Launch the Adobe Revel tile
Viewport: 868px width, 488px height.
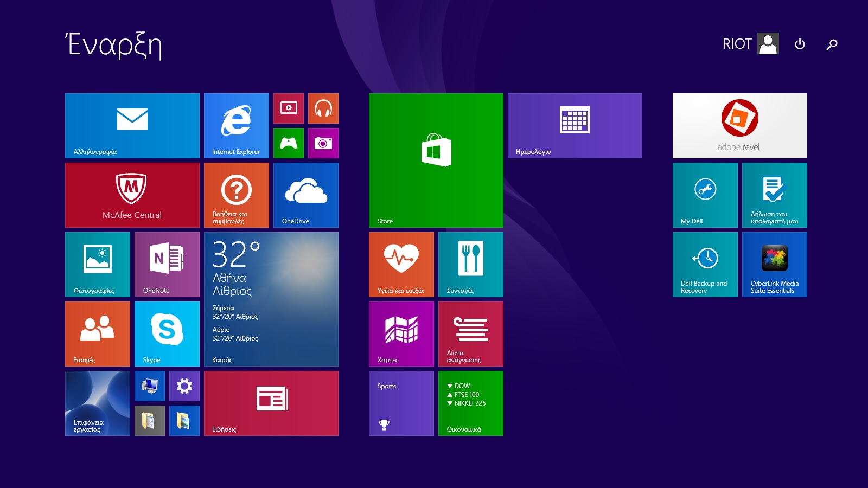[x=740, y=126]
